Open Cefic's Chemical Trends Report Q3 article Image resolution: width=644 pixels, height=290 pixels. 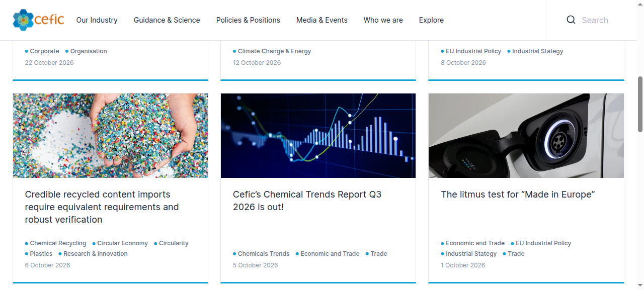point(307,201)
